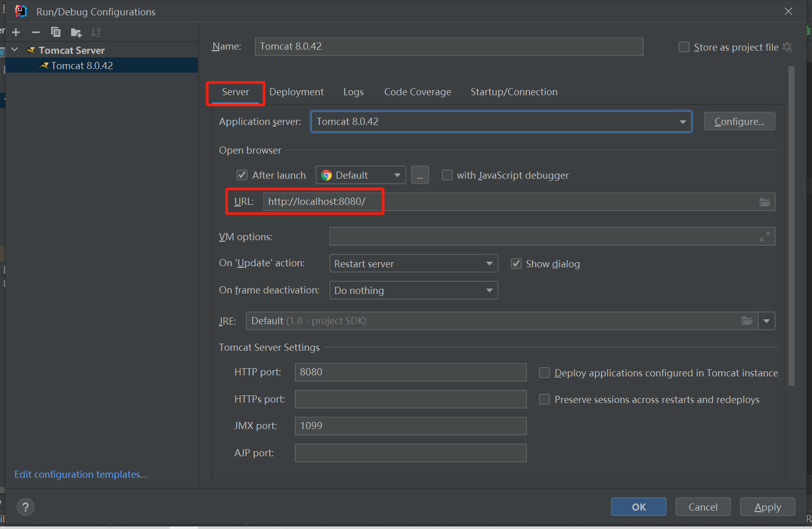812x529 pixels.
Task: Click into the HTTP port field
Action: pyautogui.click(x=410, y=372)
